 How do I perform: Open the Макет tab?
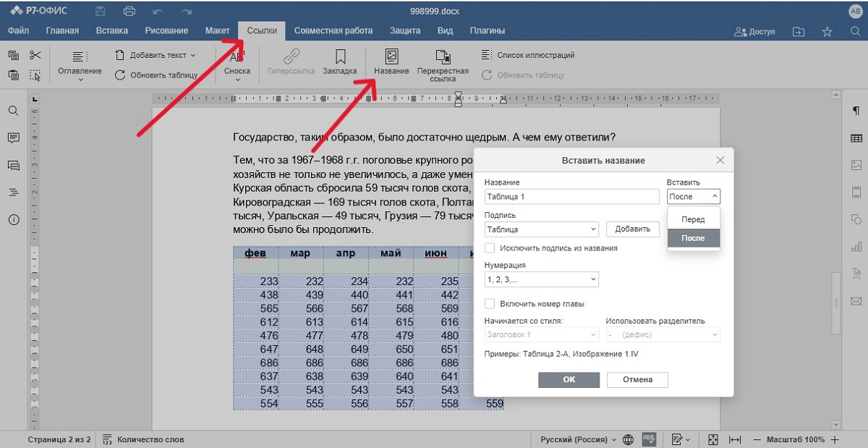click(217, 31)
